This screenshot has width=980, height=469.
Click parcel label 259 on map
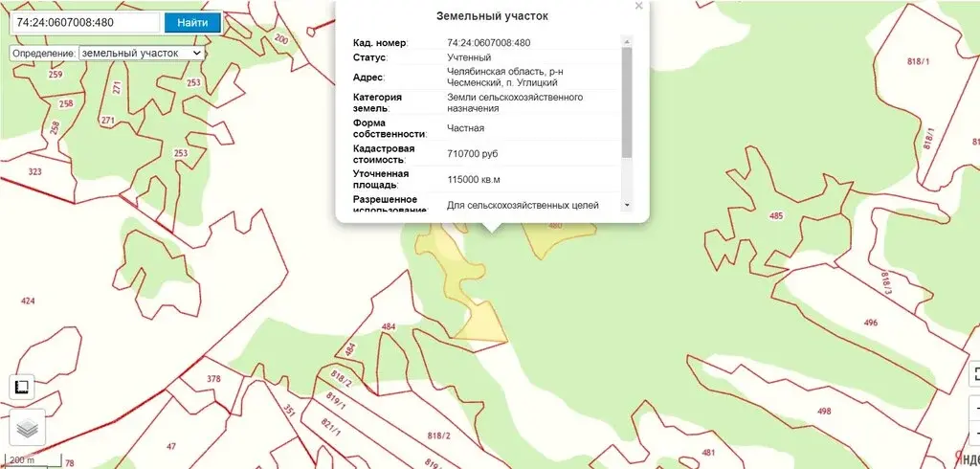click(55, 75)
